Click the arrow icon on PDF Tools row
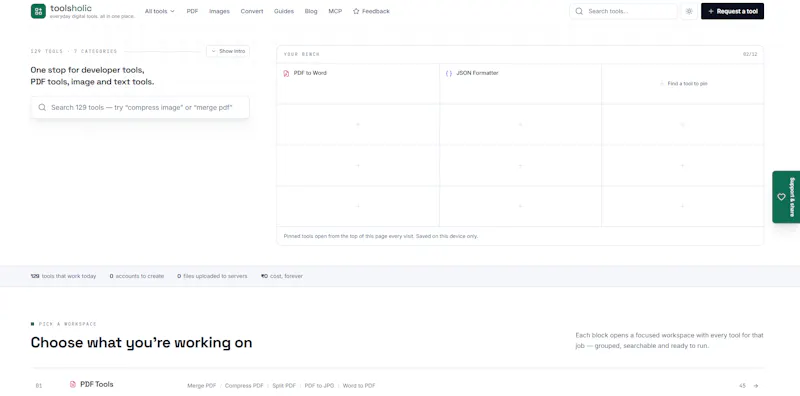Viewport: 800px width, 396px height. tap(756, 386)
